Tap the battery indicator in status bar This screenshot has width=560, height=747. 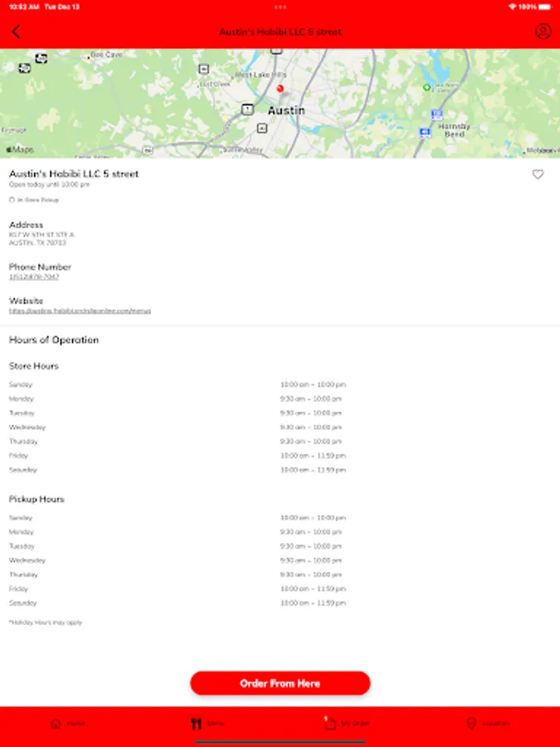click(544, 7)
